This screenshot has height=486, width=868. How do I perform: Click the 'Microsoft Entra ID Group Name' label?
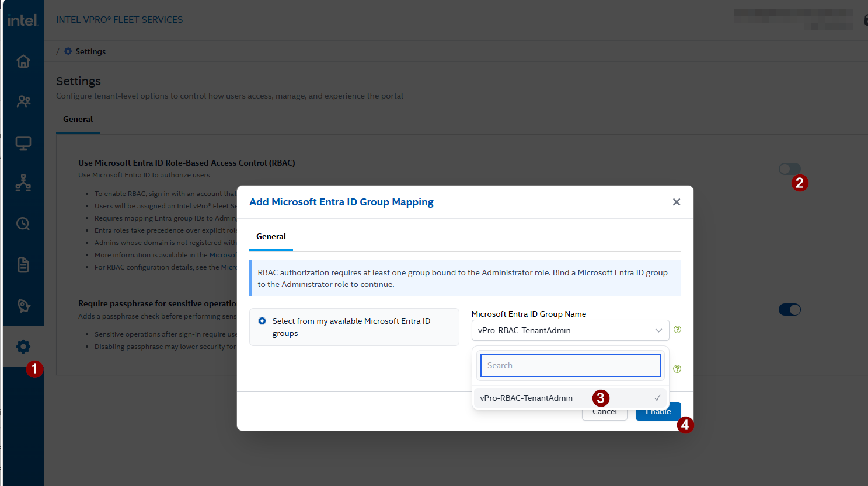(529, 314)
